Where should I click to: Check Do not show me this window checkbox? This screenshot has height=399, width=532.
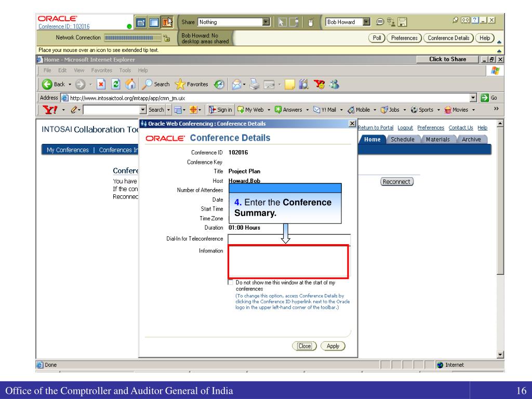(230, 282)
